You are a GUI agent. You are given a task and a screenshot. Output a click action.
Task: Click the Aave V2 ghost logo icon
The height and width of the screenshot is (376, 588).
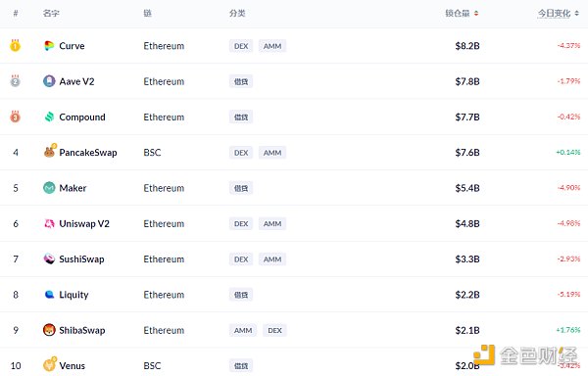pyautogui.click(x=49, y=81)
